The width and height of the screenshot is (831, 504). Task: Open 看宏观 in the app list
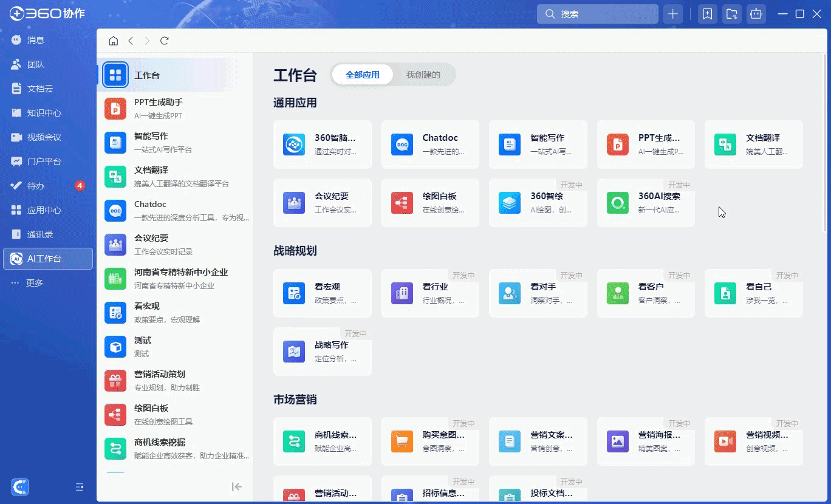[x=175, y=313]
